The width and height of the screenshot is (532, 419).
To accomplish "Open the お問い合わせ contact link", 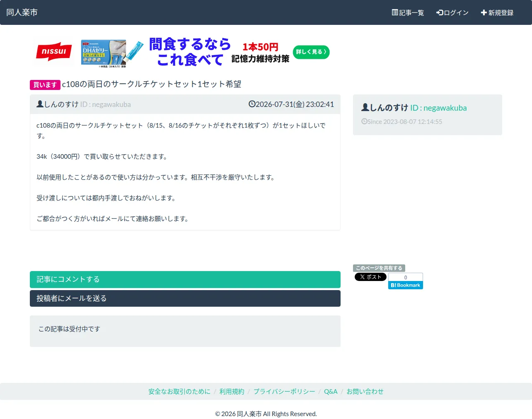I will (x=365, y=391).
